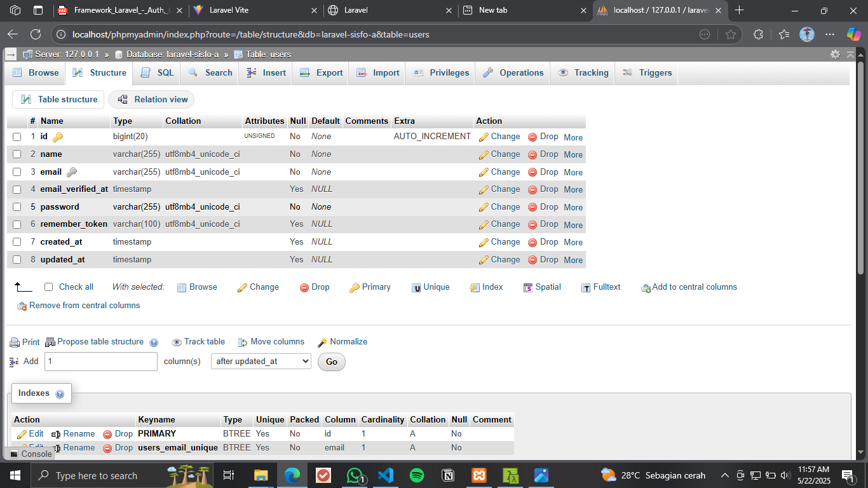This screenshot has height=488, width=868.
Task: Click the red Drop icon for name row
Action: (x=532, y=154)
